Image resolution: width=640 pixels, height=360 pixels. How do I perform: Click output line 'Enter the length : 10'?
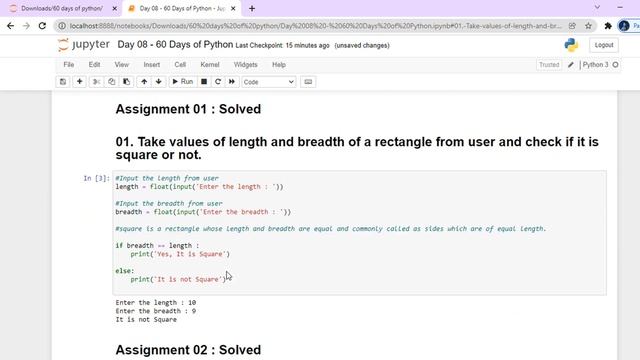[156, 302]
